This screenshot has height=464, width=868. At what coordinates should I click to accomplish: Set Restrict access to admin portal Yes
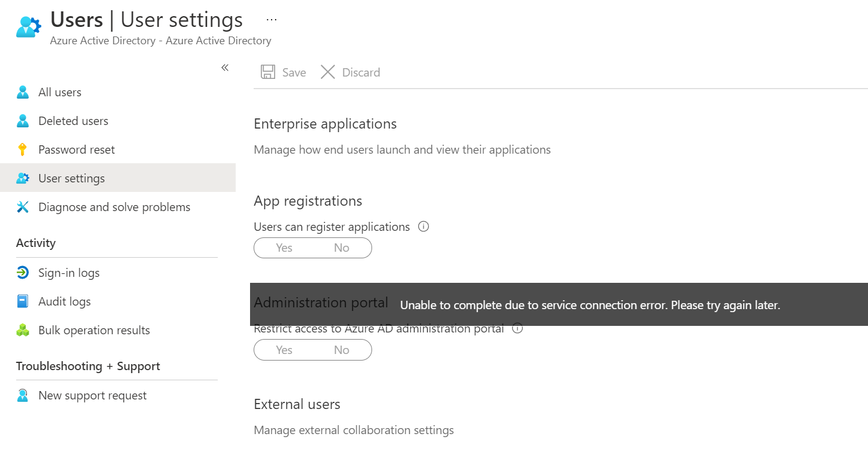pyautogui.click(x=284, y=350)
